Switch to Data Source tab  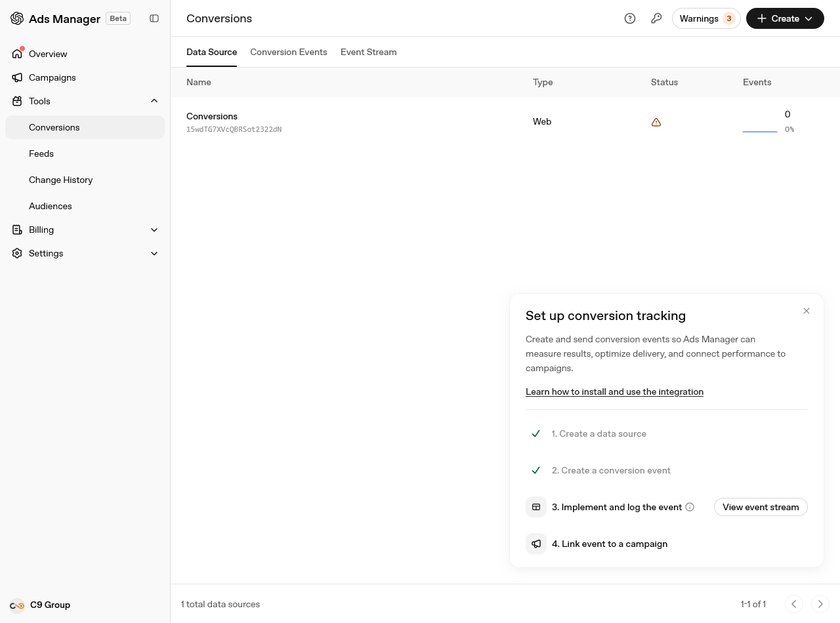click(211, 52)
